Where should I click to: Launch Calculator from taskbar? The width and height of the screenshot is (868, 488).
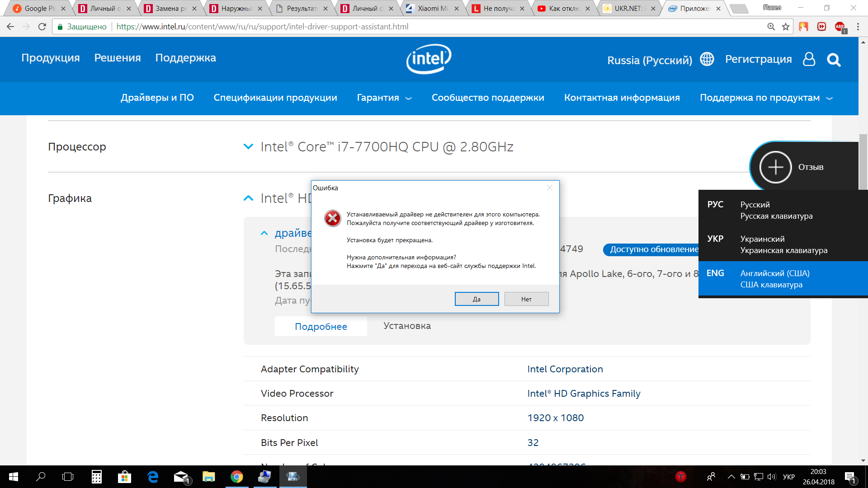(96, 477)
